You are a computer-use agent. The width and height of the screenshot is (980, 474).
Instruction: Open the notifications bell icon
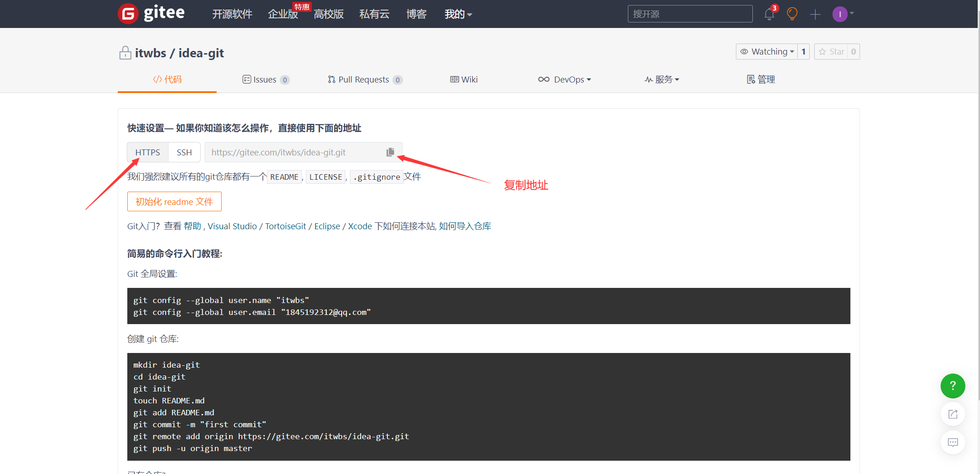pos(769,14)
